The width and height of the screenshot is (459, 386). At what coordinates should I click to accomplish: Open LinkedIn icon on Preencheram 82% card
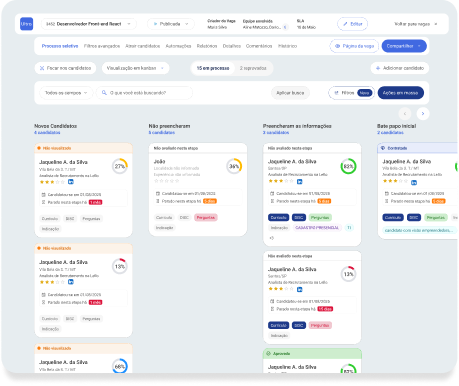point(299,181)
